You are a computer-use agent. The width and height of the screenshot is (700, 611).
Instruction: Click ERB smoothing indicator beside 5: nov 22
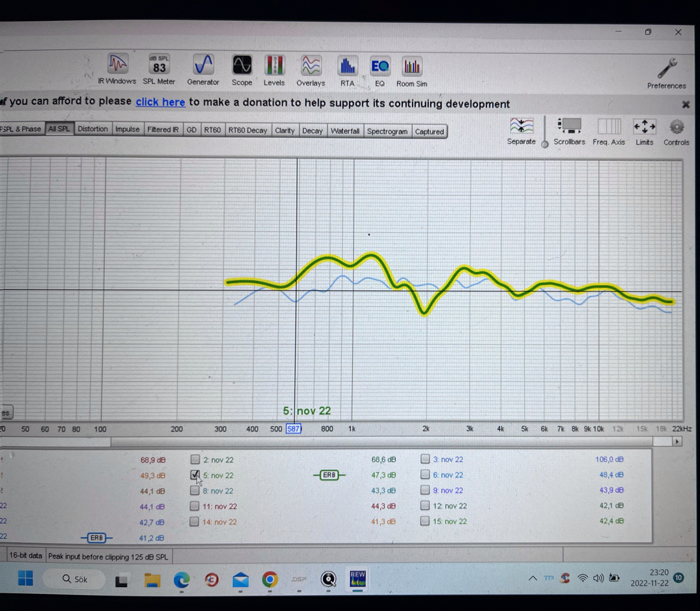coord(329,475)
